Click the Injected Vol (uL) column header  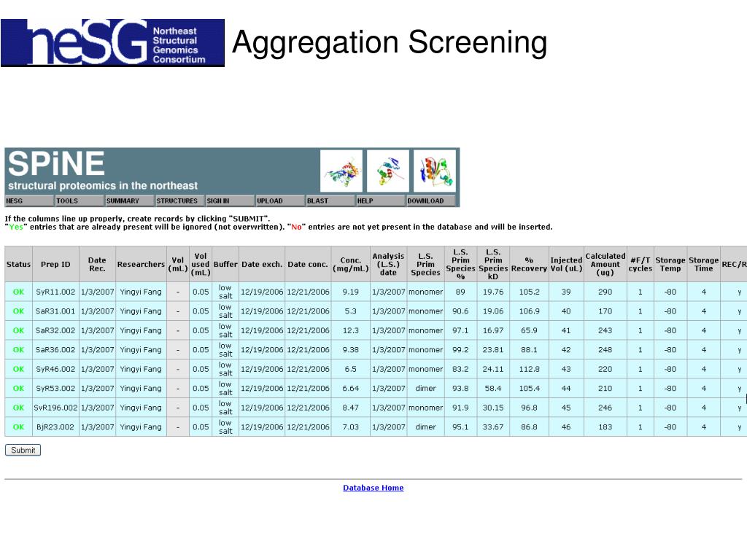566,264
